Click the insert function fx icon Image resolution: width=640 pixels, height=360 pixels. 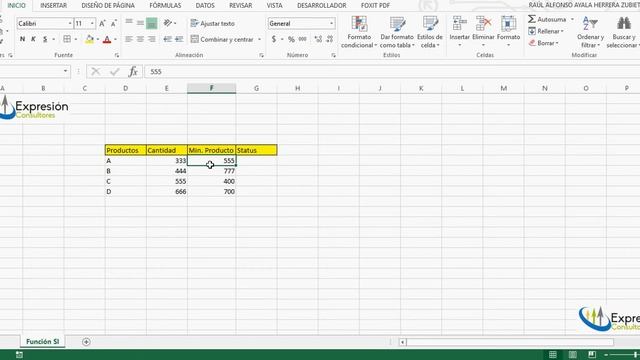[x=133, y=72]
